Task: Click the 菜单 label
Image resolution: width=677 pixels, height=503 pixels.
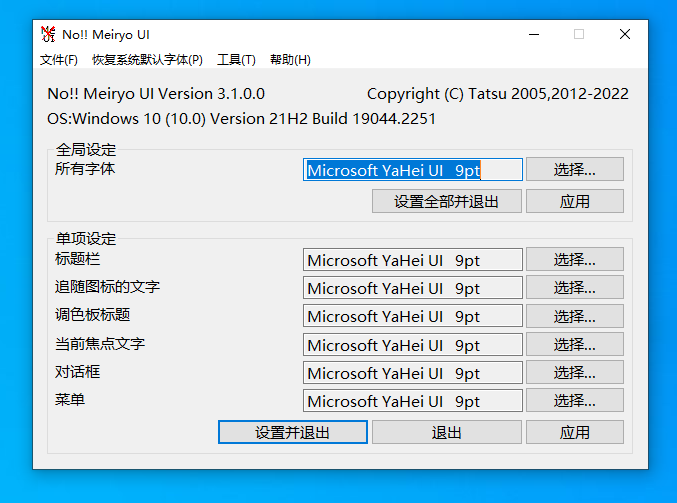Action: coord(70,400)
